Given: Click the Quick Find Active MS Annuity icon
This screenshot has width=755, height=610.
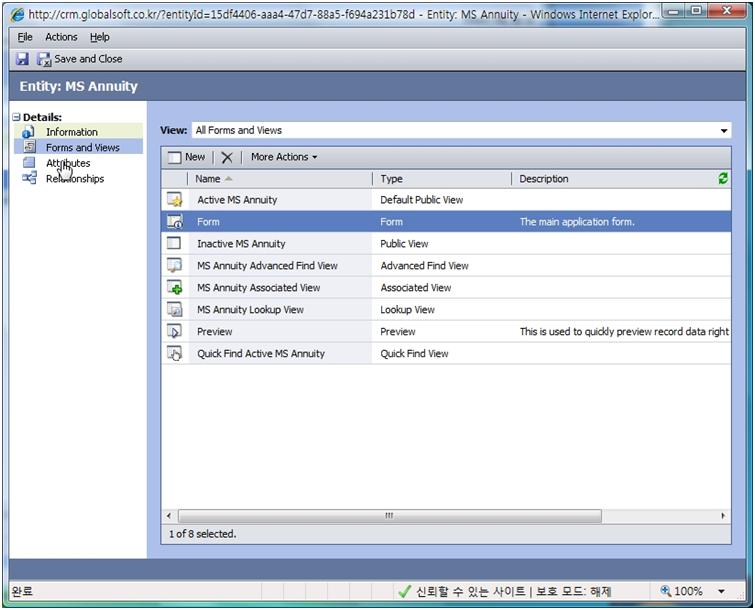Looking at the screenshot, I should pyautogui.click(x=174, y=353).
